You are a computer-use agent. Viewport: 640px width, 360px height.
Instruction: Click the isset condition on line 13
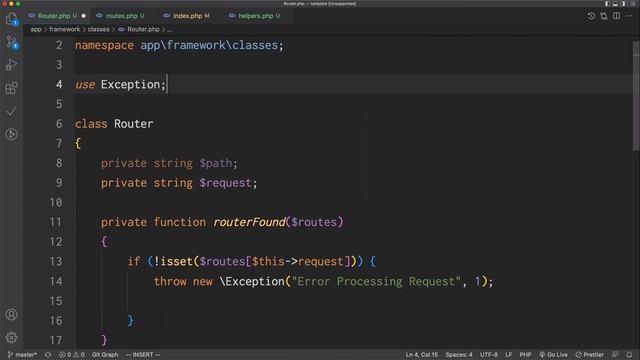click(x=255, y=261)
